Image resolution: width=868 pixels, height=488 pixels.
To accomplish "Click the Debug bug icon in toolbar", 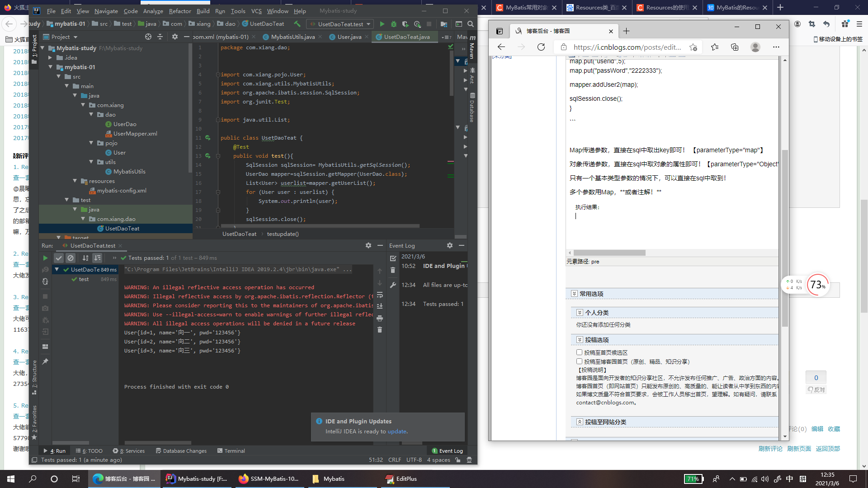I will [394, 24].
